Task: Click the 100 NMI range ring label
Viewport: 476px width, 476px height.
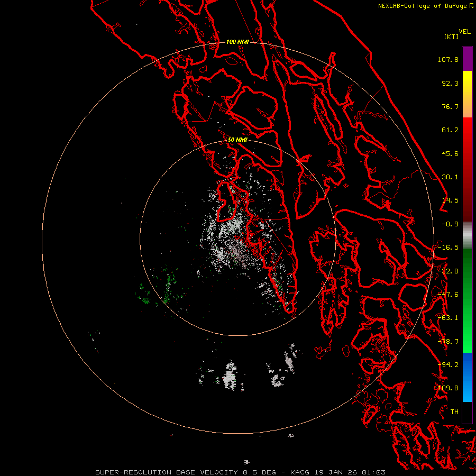Action: (237, 42)
